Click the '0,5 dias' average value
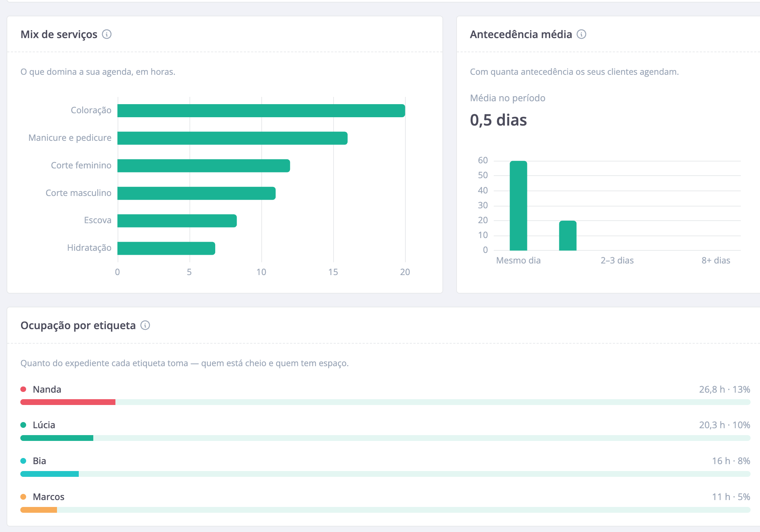Viewport: 760px width, 532px height. 498,120
